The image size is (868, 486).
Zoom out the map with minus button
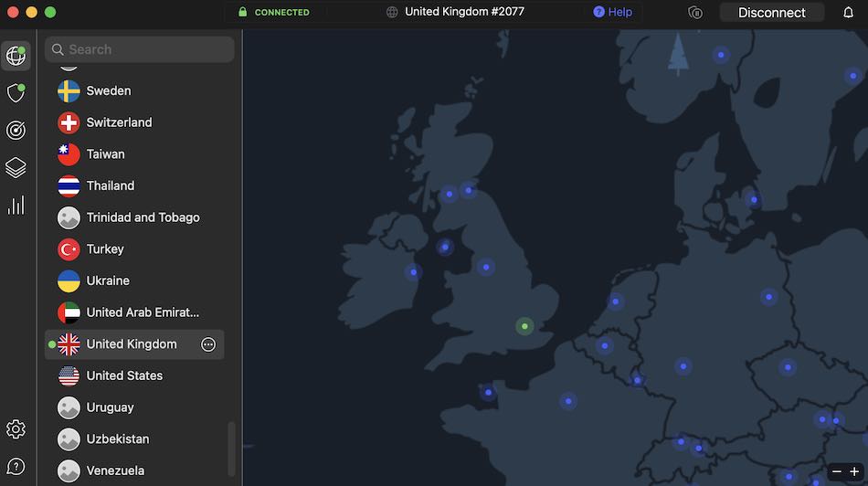[x=836, y=471]
